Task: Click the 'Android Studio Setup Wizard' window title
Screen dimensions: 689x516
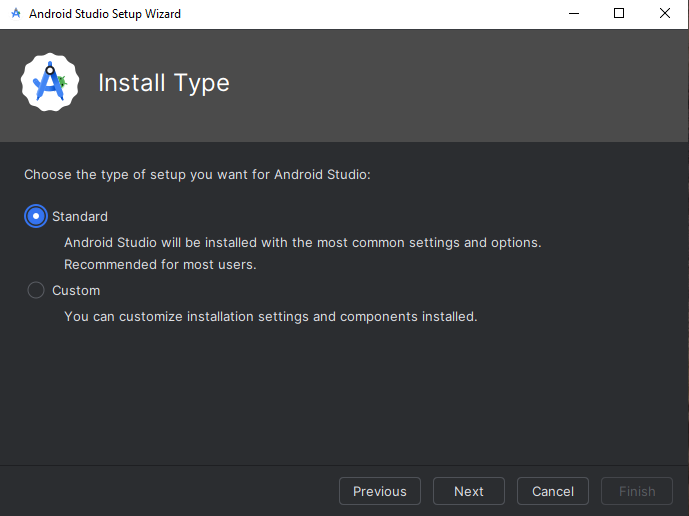Action: [105, 14]
